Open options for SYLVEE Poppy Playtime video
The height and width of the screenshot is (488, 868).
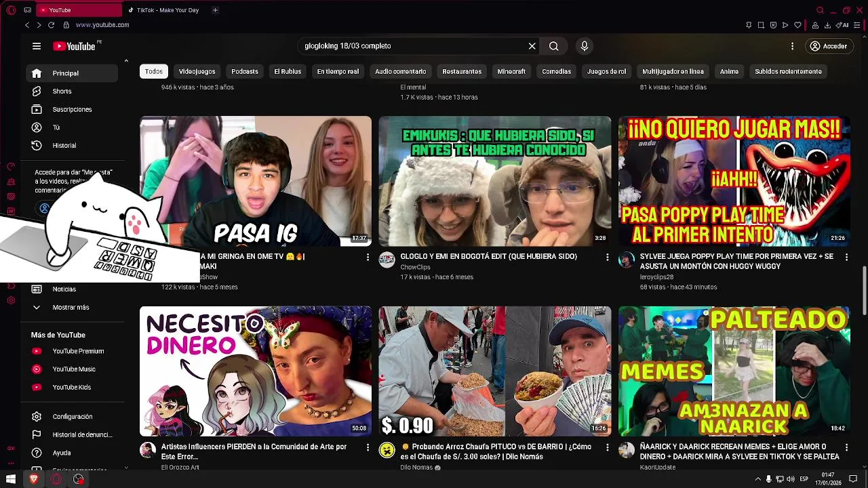point(846,258)
